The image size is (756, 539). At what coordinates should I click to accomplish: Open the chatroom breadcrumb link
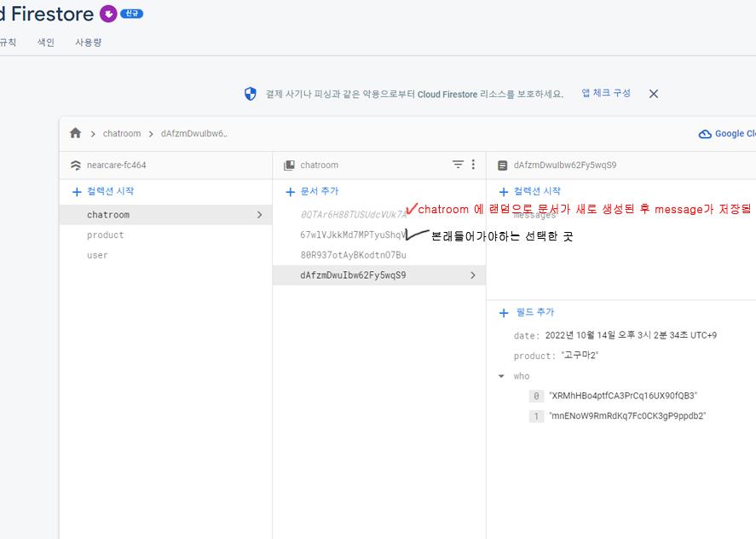122,134
